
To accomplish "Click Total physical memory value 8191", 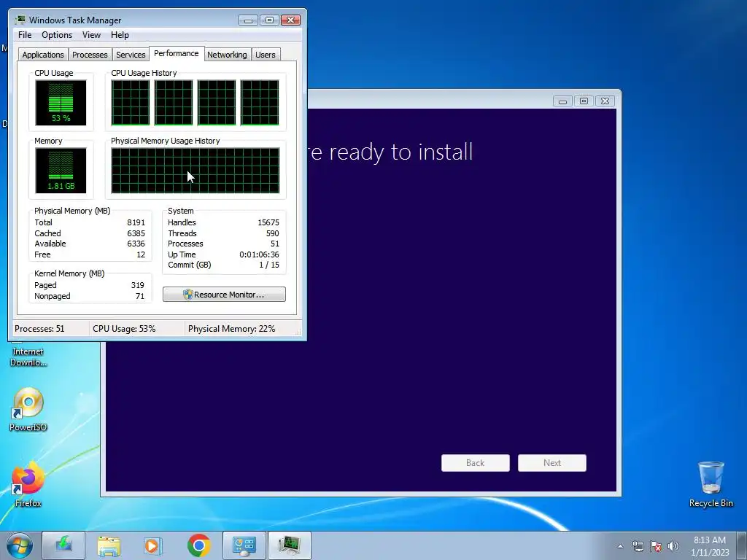I will pyautogui.click(x=136, y=222).
